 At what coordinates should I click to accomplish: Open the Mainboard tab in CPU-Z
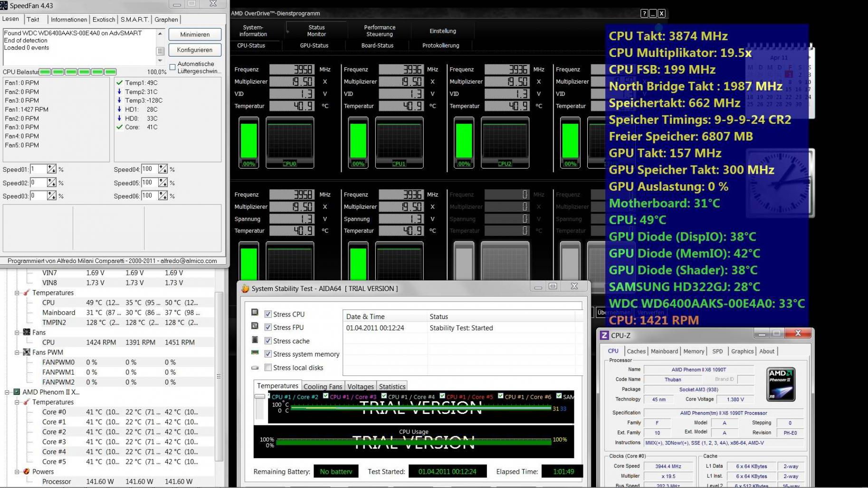click(664, 351)
